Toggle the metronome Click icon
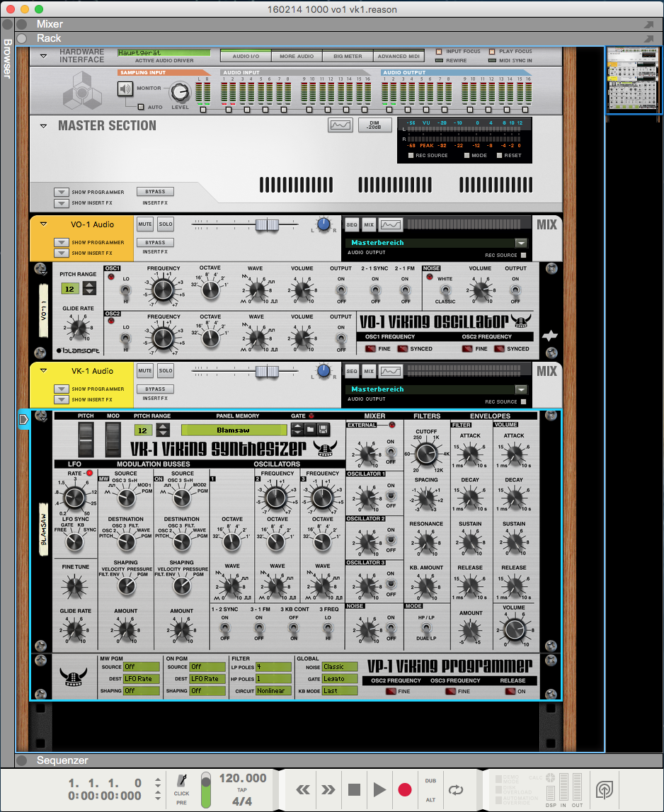The width and height of the screenshot is (664, 812). (x=182, y=781)
